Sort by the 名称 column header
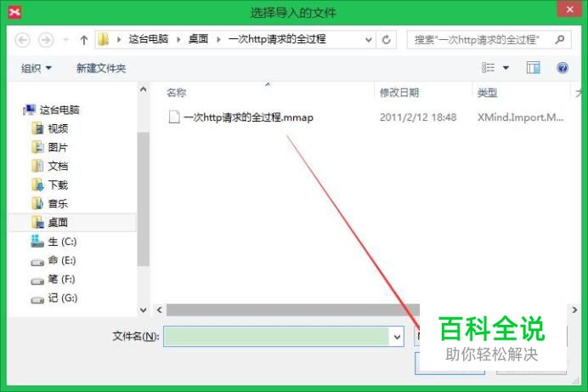 coord(176,93)
